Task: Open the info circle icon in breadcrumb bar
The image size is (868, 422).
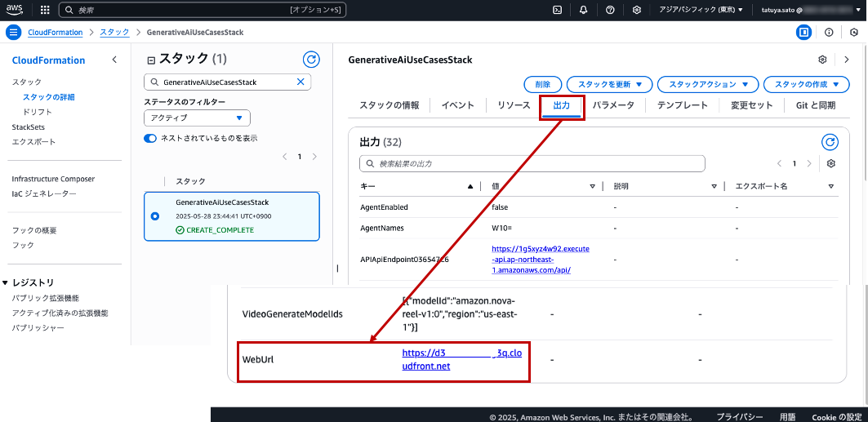Action: tap(829, 33)
